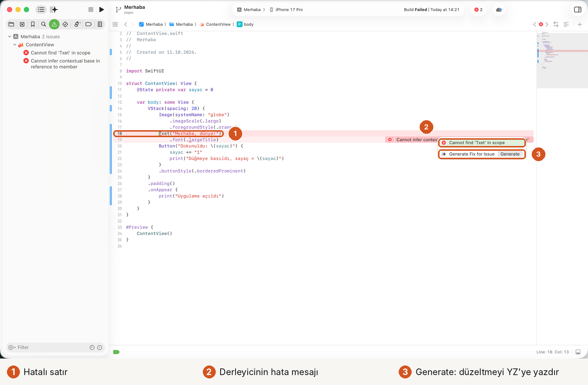This screenshot has width=588, height=385.
Task: Stop the running build
Action: point(91,10)
